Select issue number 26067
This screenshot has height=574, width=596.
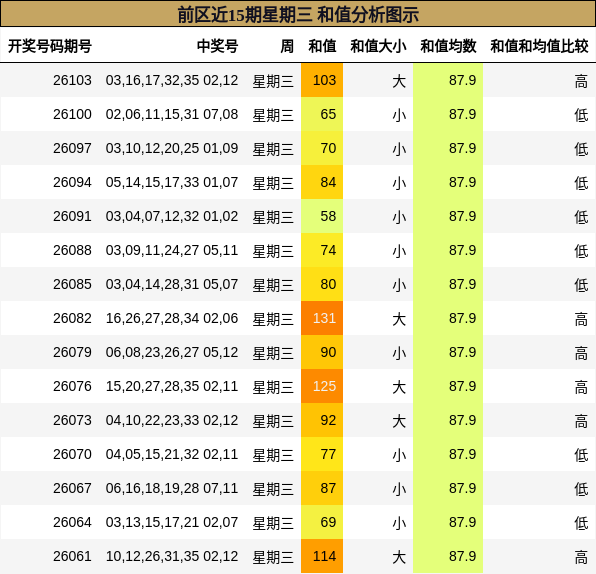click(x=72, y=488)
